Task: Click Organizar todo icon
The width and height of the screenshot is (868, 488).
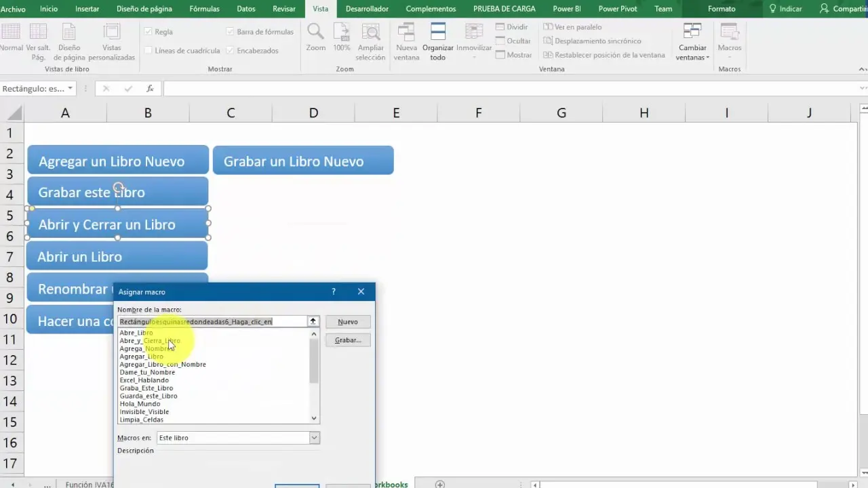Action: [x=437, y=32]
